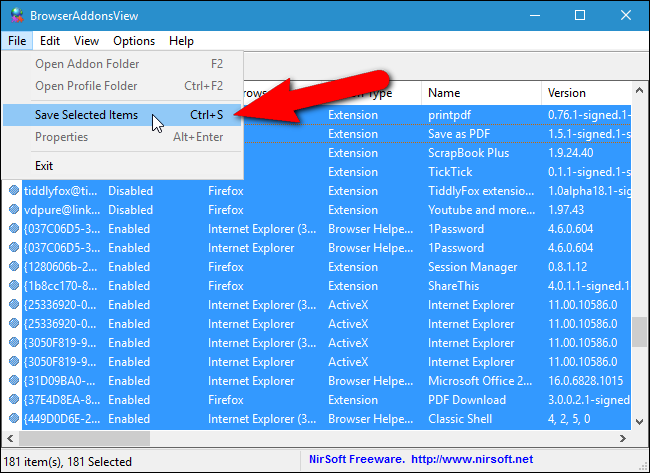Click the tiddlyfox@ti... item ID cell
Viewport: 650px width, 473px height.
pos(62,191)
